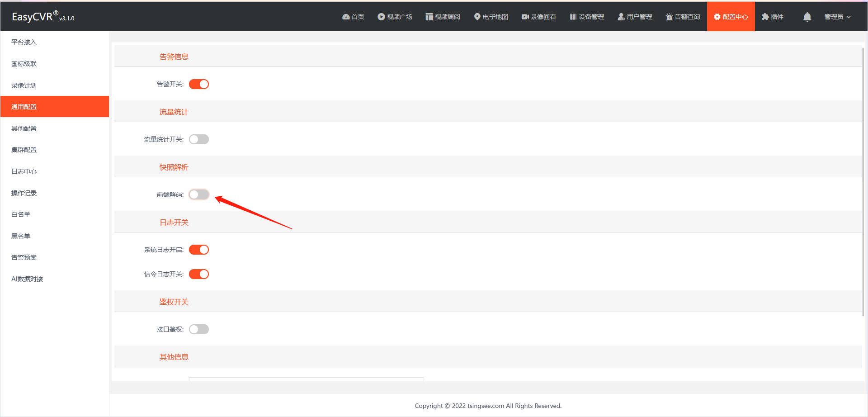Click the 其他信息 section heading
The width and height of the screenshot is (868, 417).
pyautogui.click(x=174, y=357)
